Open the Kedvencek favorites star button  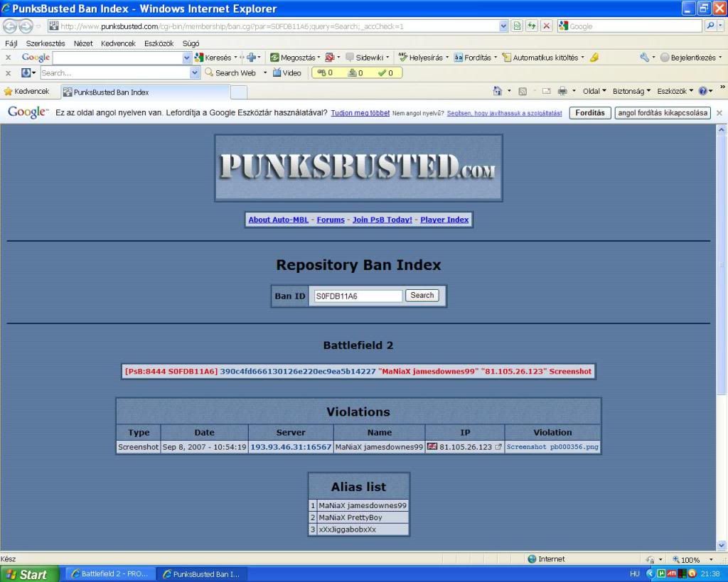point(27,92)
